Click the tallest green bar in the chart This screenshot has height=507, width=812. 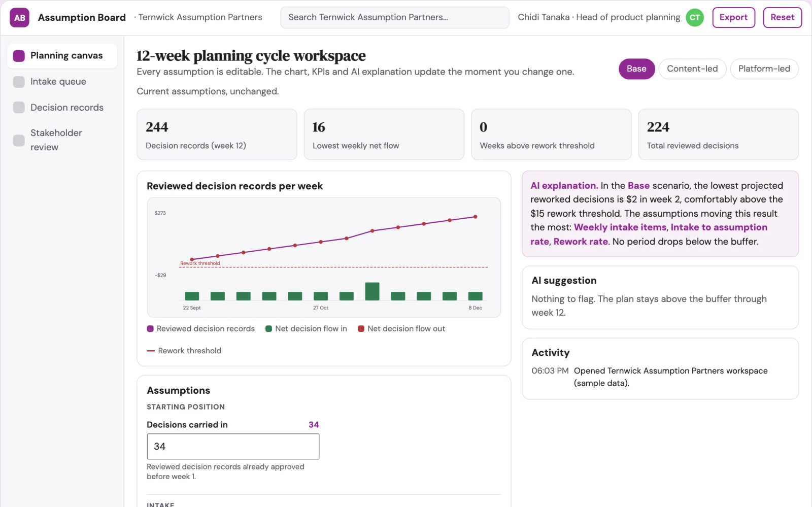pyautogui.click(x=372, y=291)
